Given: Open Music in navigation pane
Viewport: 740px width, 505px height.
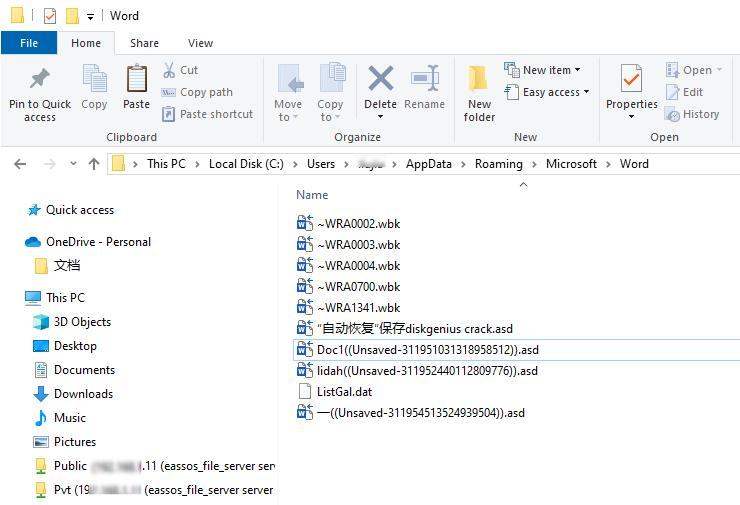Looking at the screenshot, I should pyautogui.click(x=60, y=418).
